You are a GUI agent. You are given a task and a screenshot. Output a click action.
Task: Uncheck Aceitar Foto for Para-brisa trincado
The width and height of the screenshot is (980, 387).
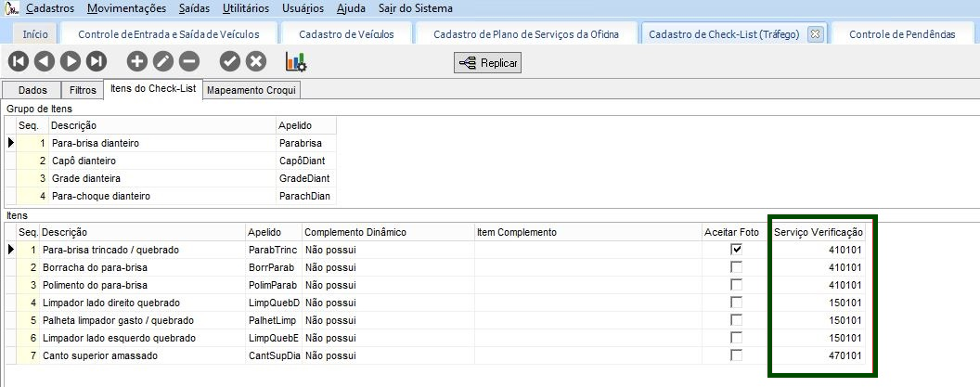click(x=737, y=250)
